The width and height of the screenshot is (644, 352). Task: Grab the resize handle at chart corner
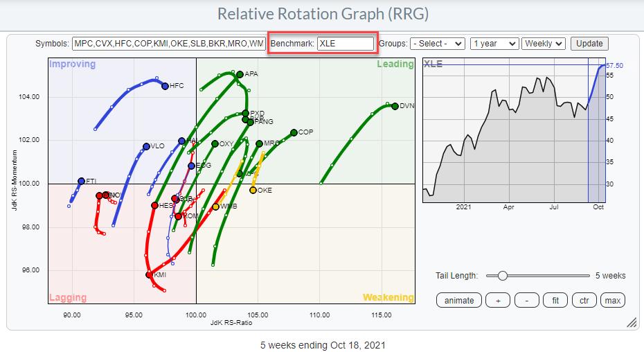click(x=631, y=323)
